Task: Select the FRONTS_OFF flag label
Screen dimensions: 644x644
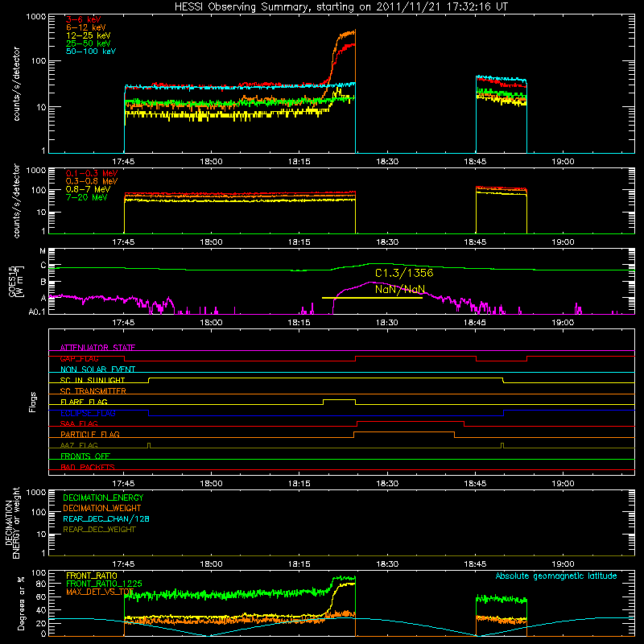Action: 85,456
